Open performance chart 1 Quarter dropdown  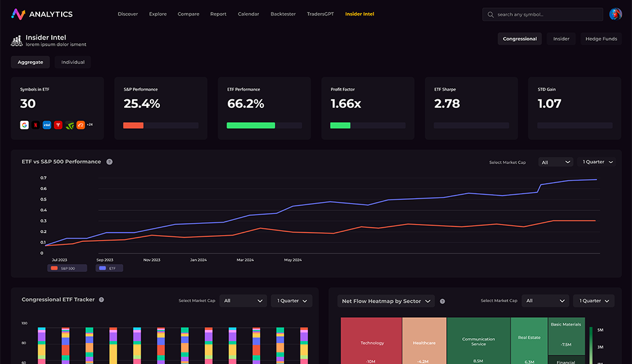pos(597,162)
